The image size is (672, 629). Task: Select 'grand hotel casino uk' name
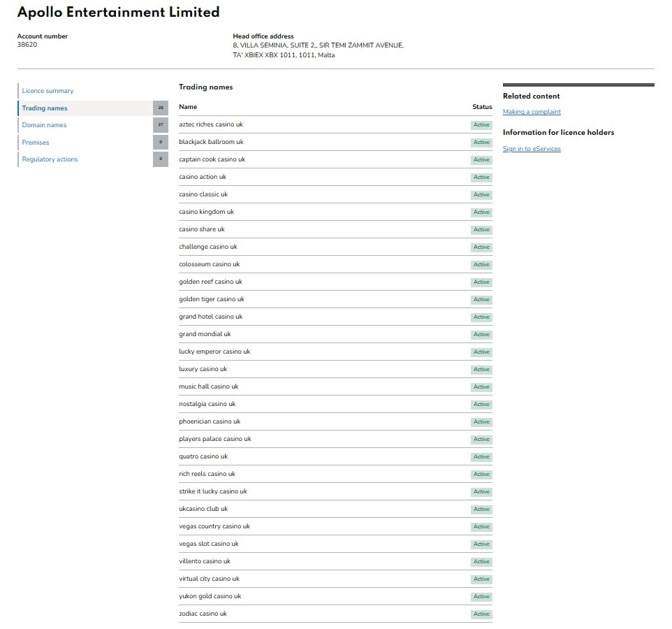[x=211, y=317]
